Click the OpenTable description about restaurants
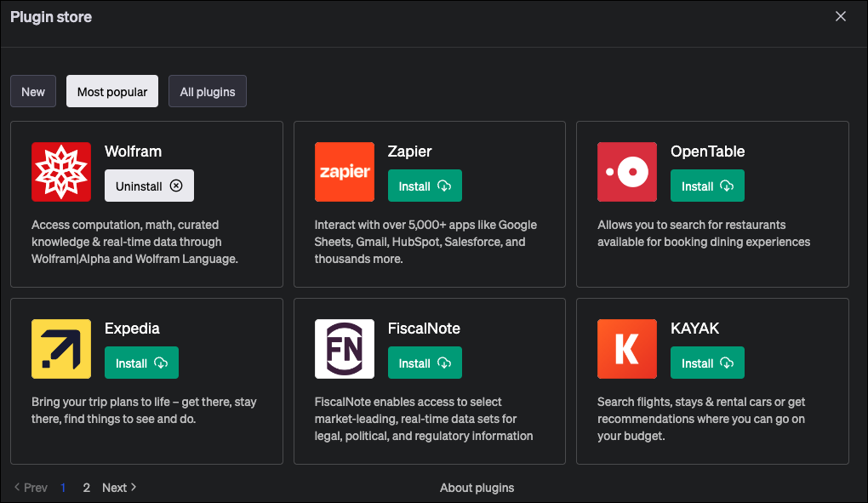Screen dimensions: 868x503 pyautogui.click(x=704, y=233)
